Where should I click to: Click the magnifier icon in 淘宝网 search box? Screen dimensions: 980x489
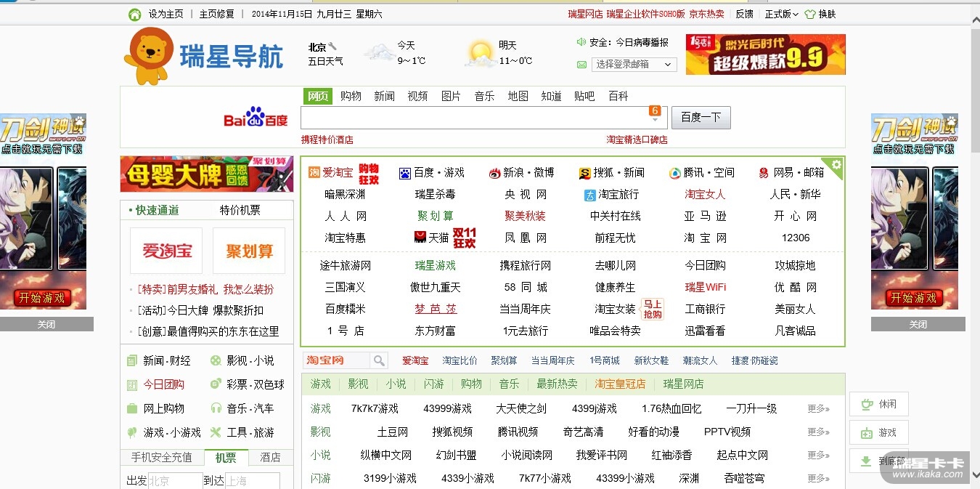[379, 360]
